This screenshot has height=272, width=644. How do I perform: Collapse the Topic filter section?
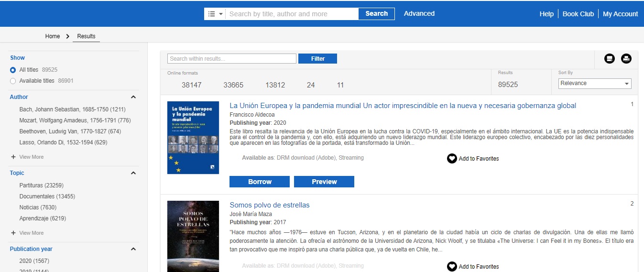(133, 173)
